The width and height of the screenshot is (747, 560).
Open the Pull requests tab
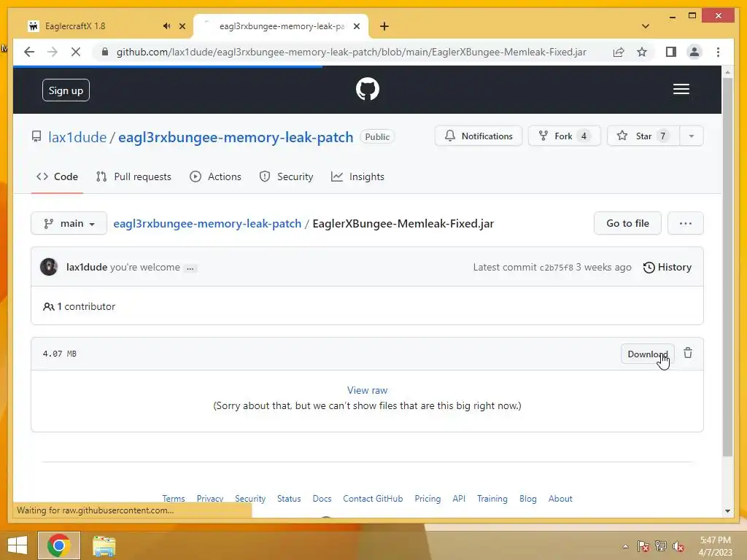click(x=133, y=176)
